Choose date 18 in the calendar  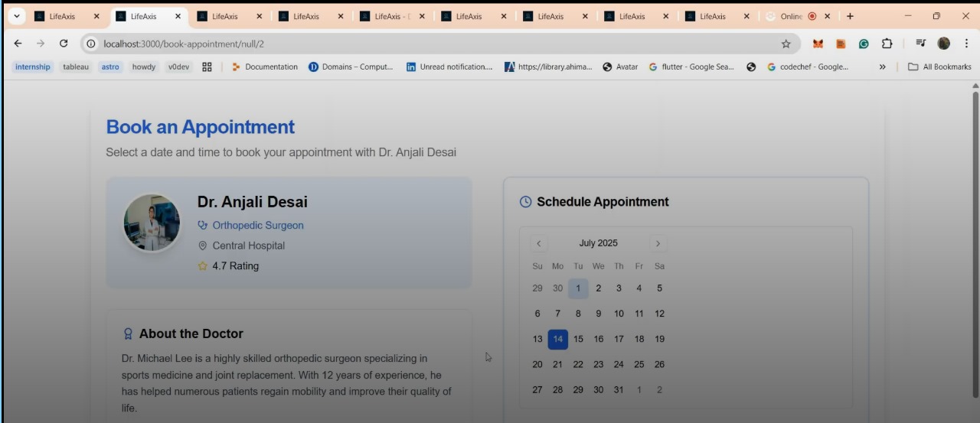pos(639,340)
